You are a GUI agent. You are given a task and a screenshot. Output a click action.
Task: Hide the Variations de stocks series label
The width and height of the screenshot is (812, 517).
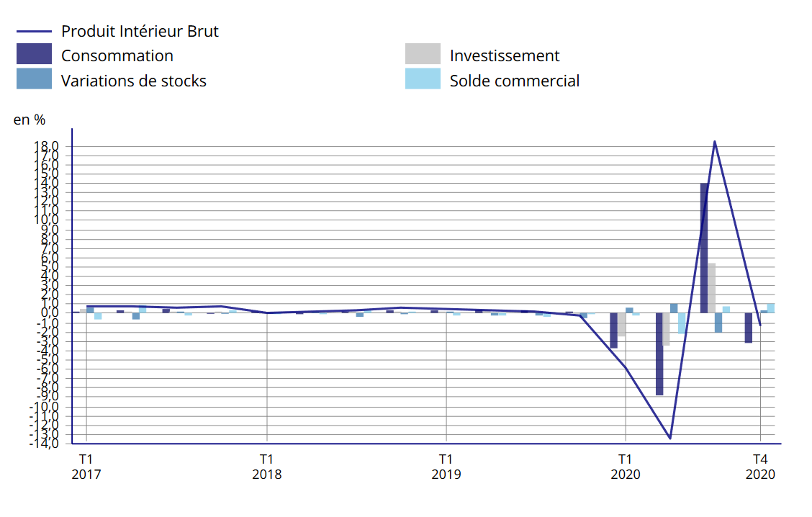click(134, 81)
